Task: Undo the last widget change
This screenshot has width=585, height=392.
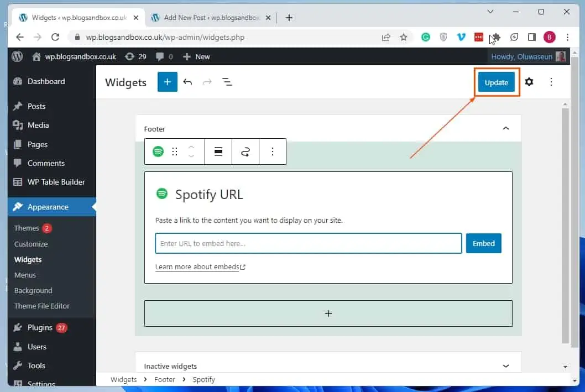Action: click(187, 82)
